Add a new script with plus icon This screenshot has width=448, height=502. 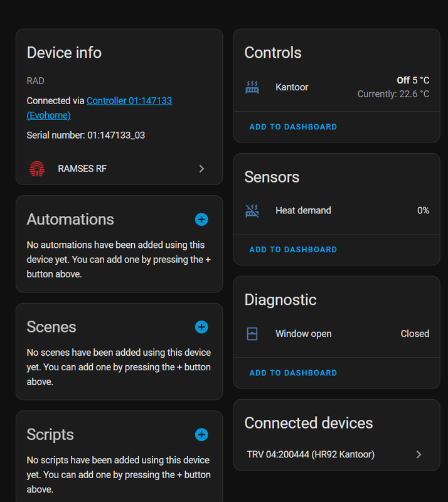click(x=201, y=434)
